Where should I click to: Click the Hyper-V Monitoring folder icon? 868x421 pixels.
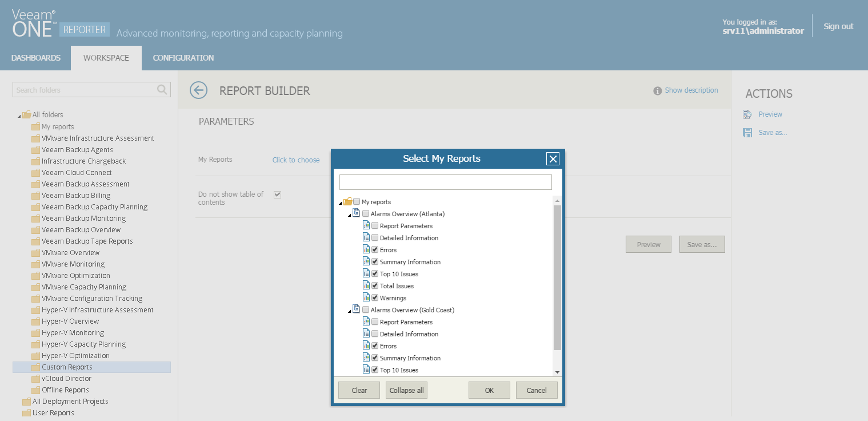point(35,333)
